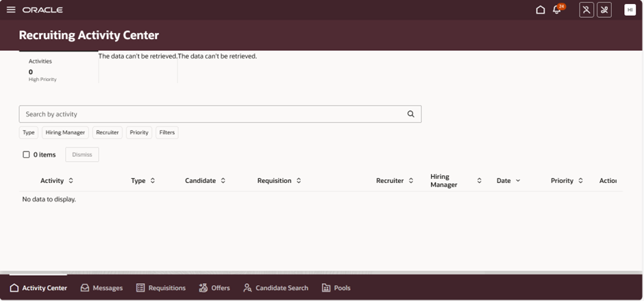Click the Search by activity field
The image size is (644, 301).
click(x=220, y=115)
